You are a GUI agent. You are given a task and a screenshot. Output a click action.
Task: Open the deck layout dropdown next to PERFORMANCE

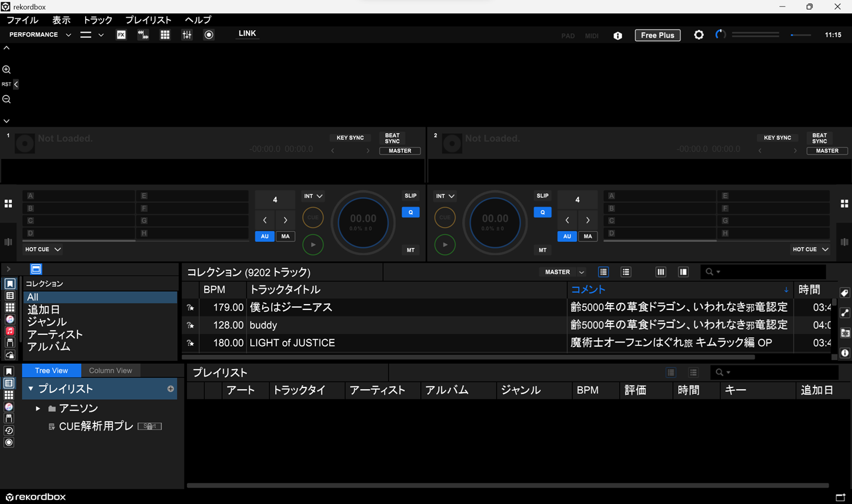coord(92,35)
